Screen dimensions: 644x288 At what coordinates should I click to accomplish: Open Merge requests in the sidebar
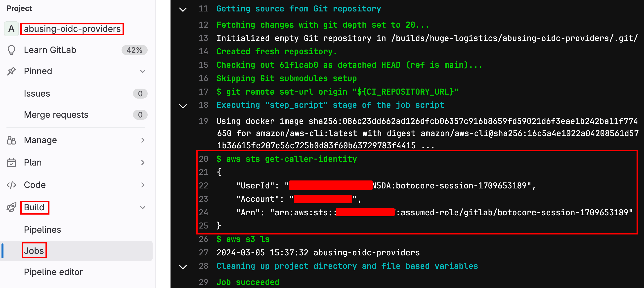[x=56, y=115]
